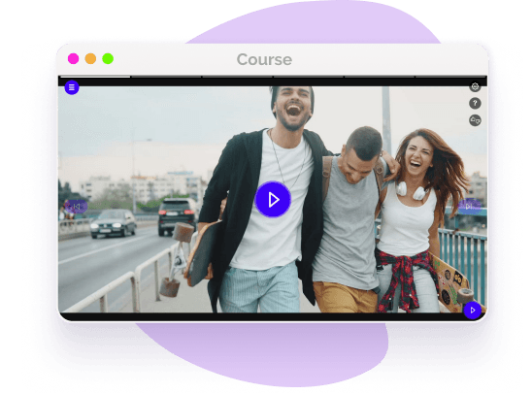Open the settings gear icon

coord(475,86)
